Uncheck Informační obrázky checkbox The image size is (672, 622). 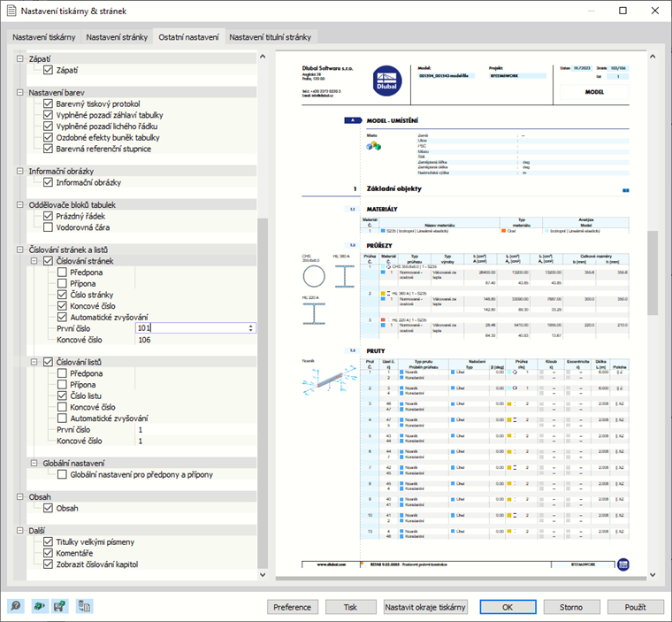click(x=48, y=182)
